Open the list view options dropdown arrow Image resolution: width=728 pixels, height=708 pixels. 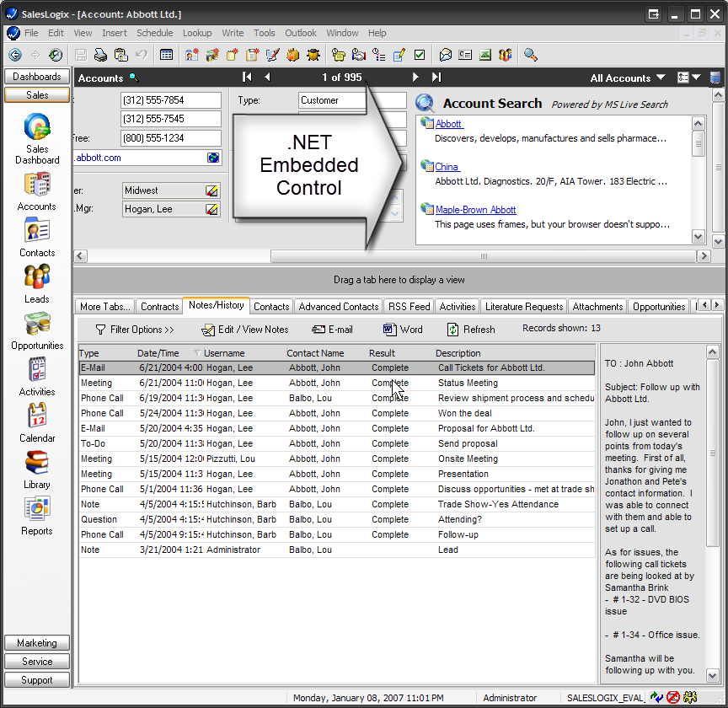click(697, 77)
